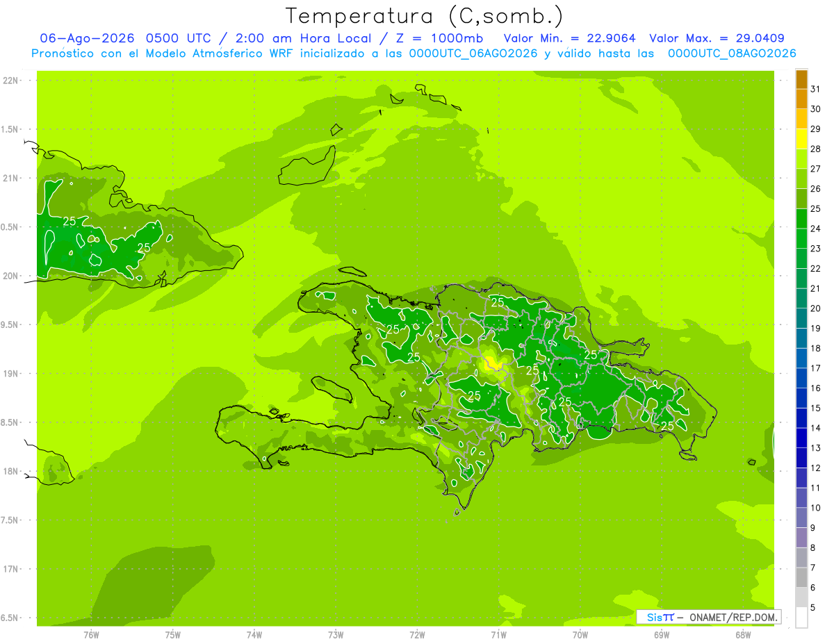Viewport: 834px width, 644px height.
Task: Click the '5' label on the color scale
Action: [x=813, y=607]
